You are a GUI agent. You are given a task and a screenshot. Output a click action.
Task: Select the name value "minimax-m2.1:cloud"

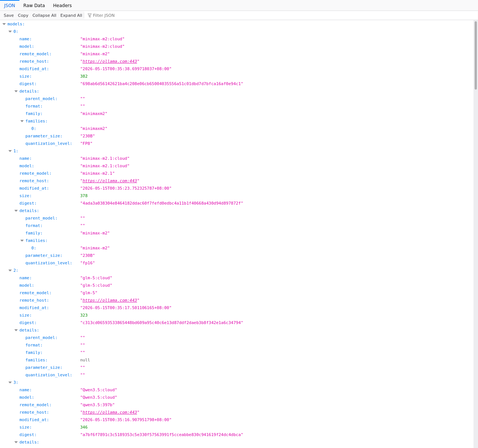coord(105,158)
